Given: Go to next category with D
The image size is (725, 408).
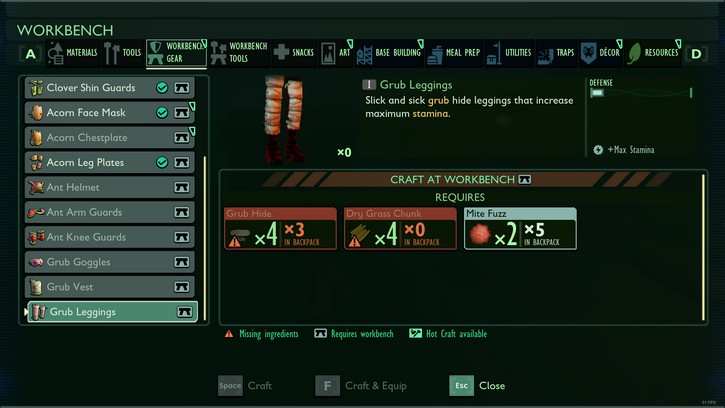Looking at the screenshot, I should tap(696, 54).
